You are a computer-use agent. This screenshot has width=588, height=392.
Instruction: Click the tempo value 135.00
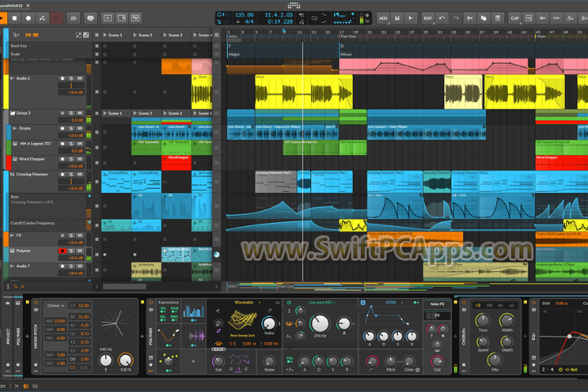tap(244, 15)
